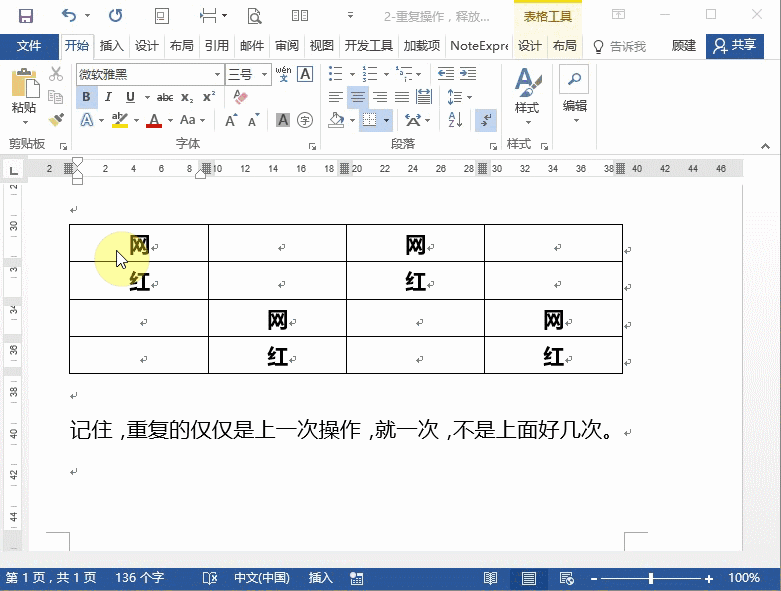781x591 pixels.
Task: Toggle Italic formatting
Action: (x=109, y=97)
